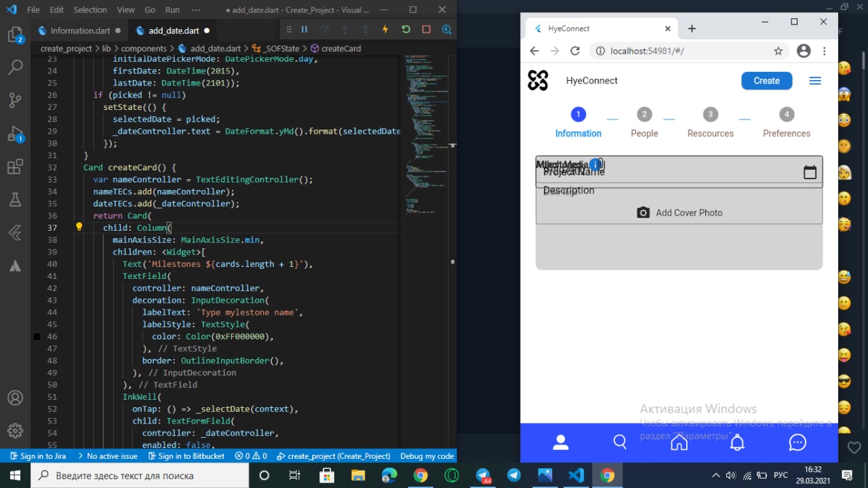Viewport: 868px width, 488px height.
Task: Open the Testing flask view
Action: point(15,200)
